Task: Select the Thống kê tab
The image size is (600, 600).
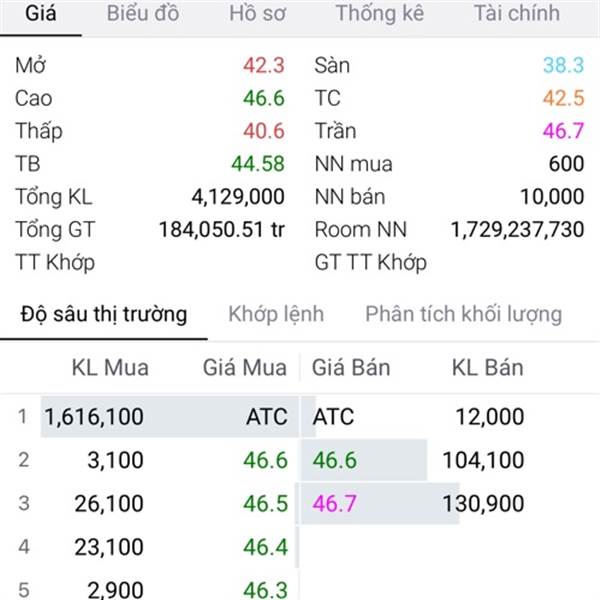Action: click(380, 13)
